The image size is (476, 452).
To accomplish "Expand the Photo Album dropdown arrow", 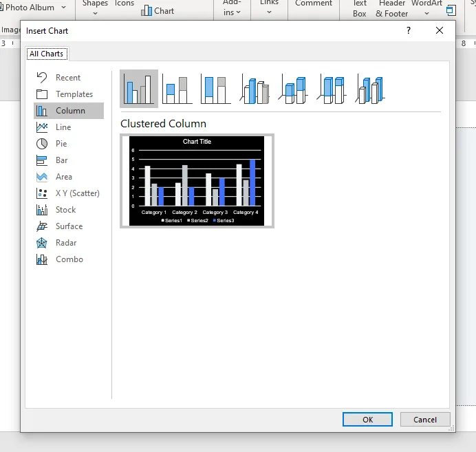I will [x=63, y=8].
